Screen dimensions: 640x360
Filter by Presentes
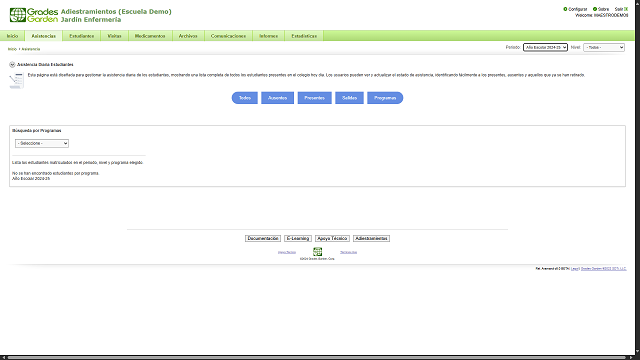(x=314, y=98)
